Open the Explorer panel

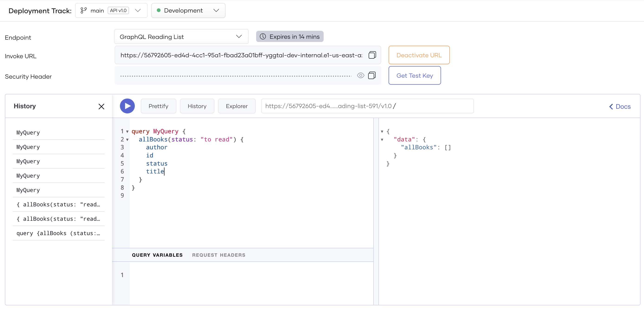pos(237,106)
